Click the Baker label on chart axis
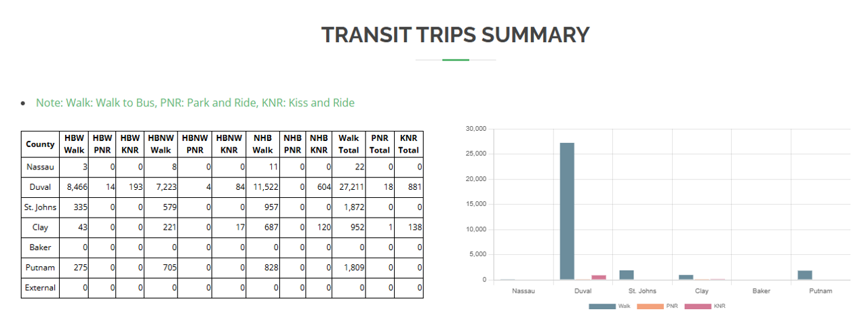The height and width of the screenshot is (324, 868). (761, 291)
